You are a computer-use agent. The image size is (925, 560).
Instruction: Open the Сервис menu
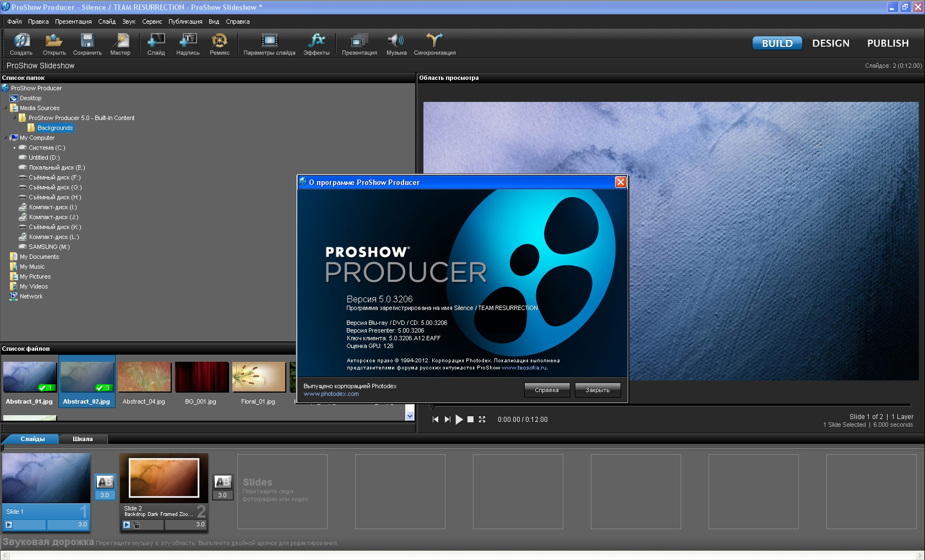(152, 21)
